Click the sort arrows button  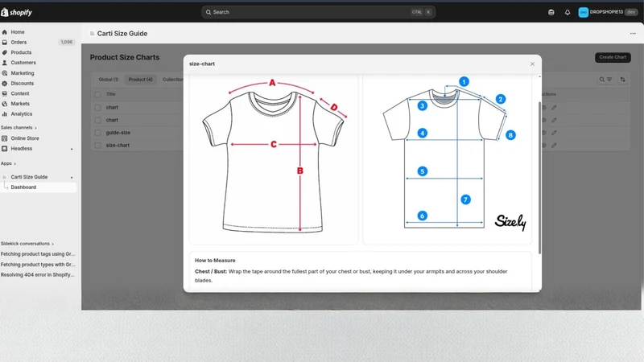(622, 80)
